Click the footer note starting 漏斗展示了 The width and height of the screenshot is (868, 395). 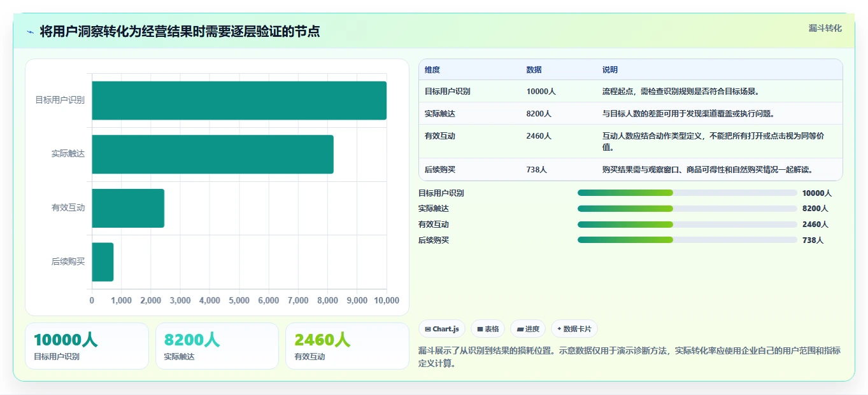[x=629, y=357]
